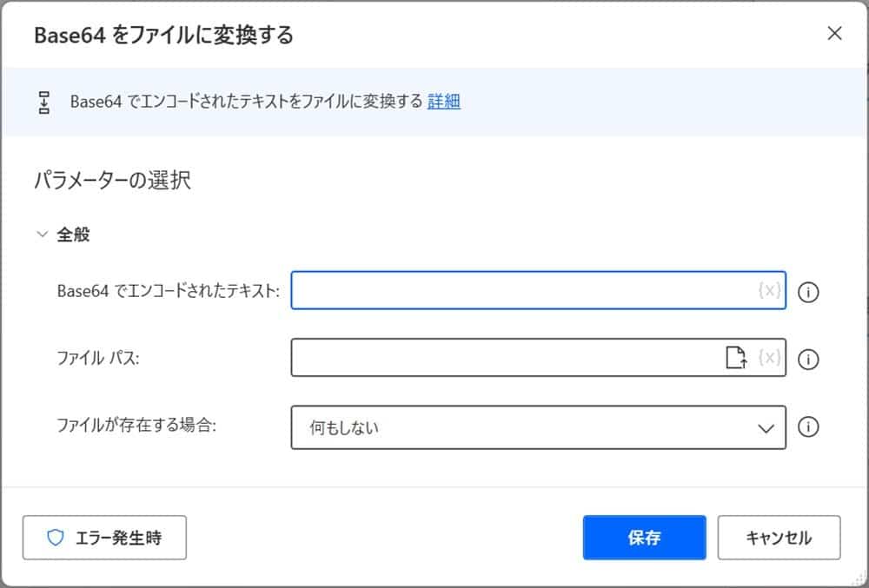Close the Base64 conversion dialog
This screenshot has height=588, width=869.
[x=834, y=34]
